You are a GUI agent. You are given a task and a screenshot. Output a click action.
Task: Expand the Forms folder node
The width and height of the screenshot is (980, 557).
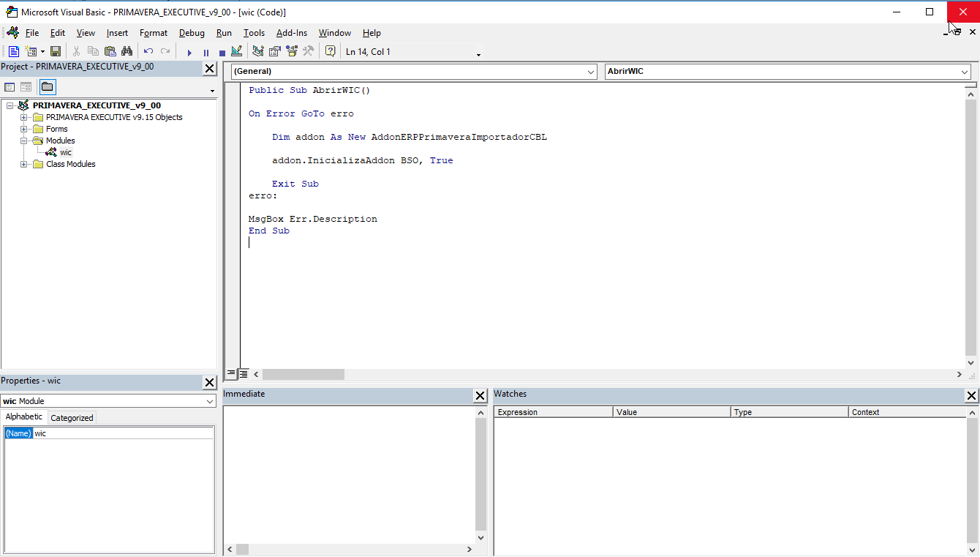point(24,129)
